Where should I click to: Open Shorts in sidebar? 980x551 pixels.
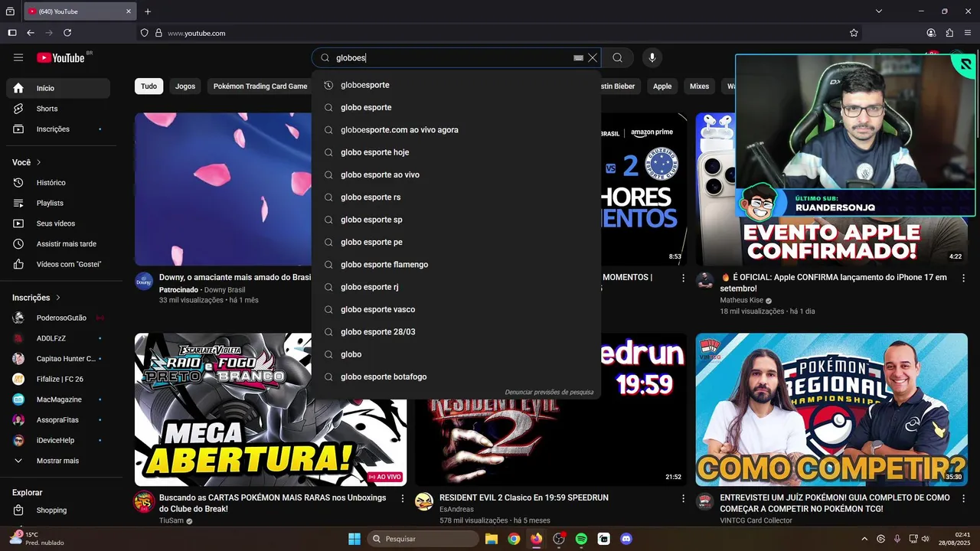(x=58, y=109)
